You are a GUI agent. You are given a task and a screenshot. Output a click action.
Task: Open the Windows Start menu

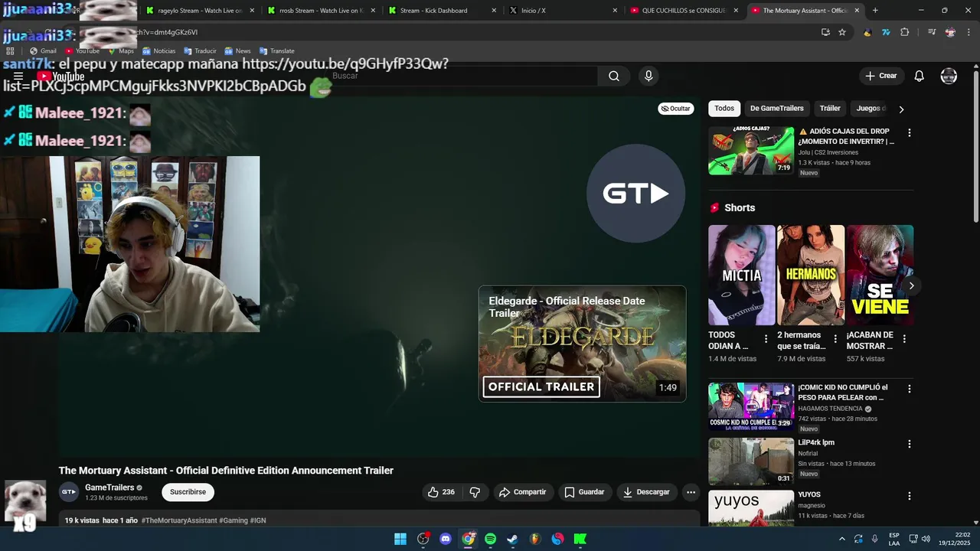pos(400,539)
